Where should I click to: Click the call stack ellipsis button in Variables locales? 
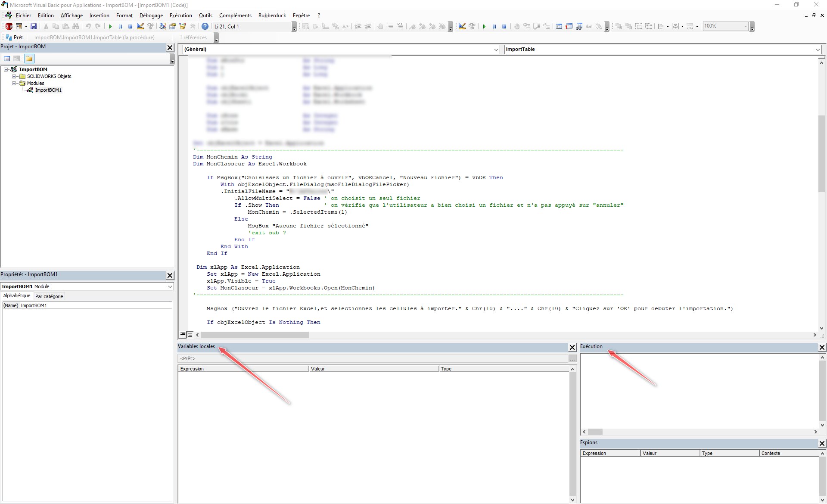[x=572, y=358]
